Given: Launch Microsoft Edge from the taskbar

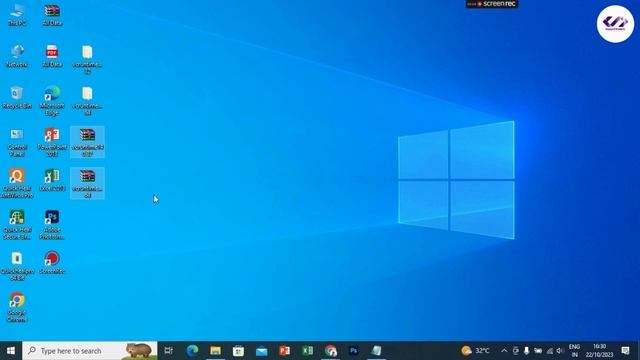Looking at the screenshot, I should click(192, 351).
